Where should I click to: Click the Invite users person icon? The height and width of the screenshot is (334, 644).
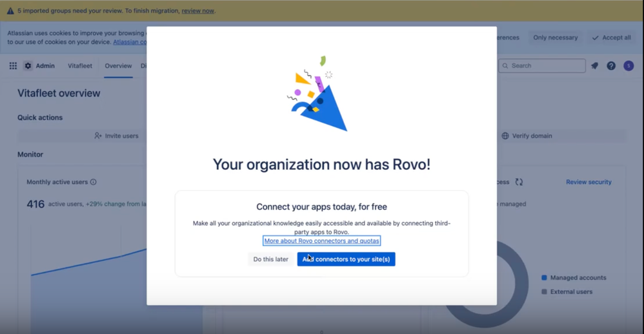(x=97, y=136)
